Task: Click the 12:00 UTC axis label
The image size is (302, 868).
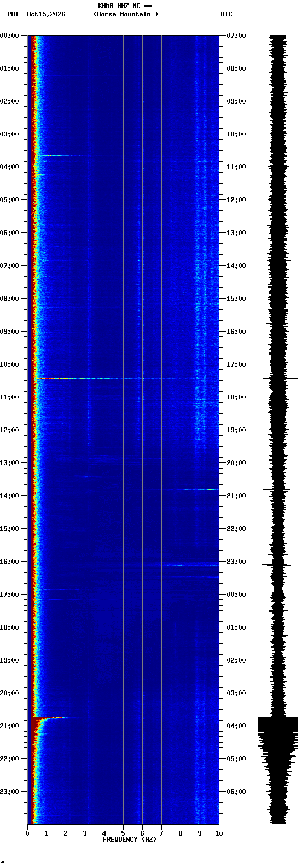Action: pos(236,200)
